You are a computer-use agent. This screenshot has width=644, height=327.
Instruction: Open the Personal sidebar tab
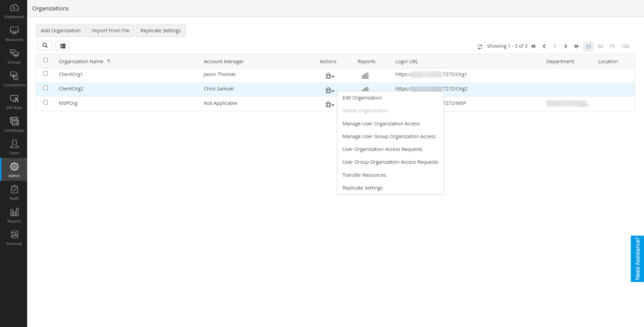coord(14,238)
